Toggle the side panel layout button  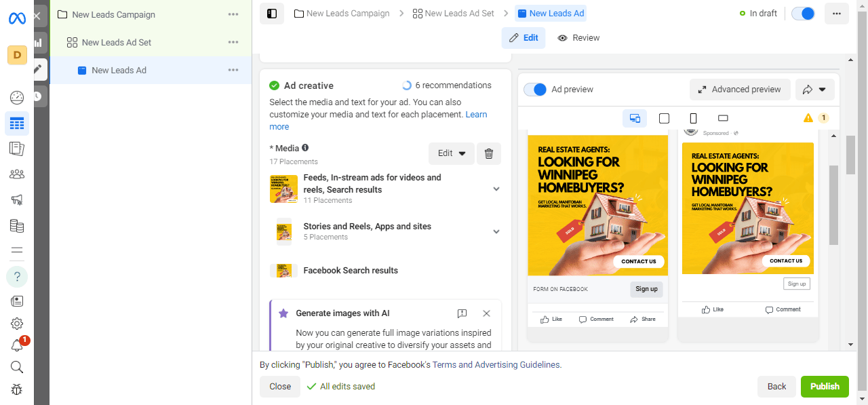(272, 14)
